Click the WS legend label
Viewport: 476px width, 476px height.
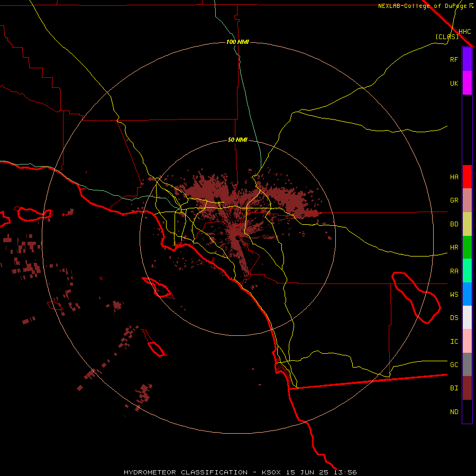pyautogui.click(x=454, y=295)
